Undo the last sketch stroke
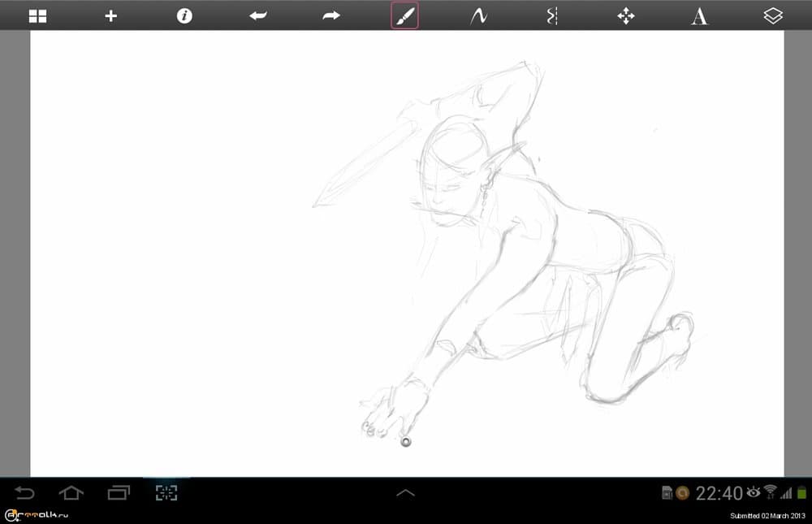The height and width of the screenshot is (524, 812). point(257,15)
